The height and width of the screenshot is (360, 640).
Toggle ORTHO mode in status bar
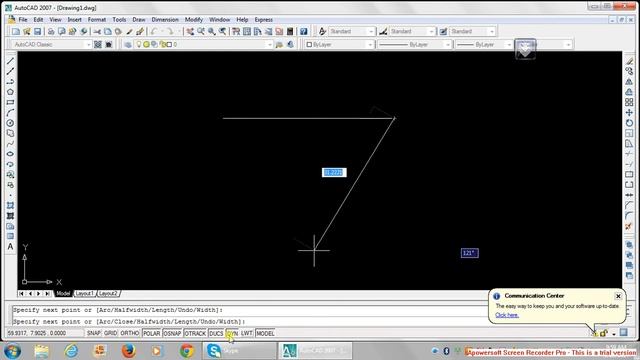coord(130,333)
